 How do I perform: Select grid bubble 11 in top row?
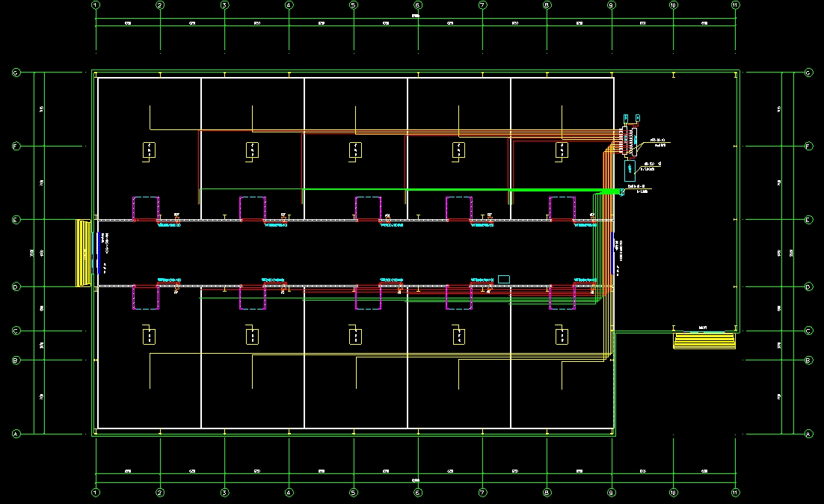point(735,5)
